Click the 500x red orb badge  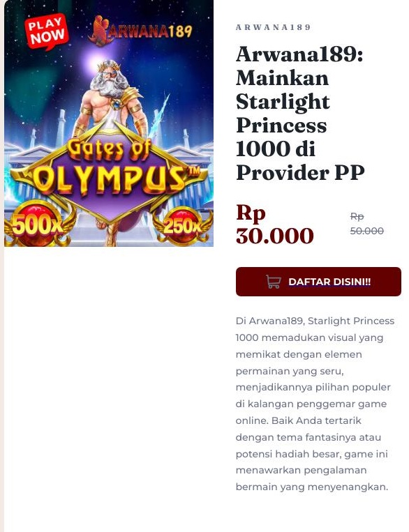[38, 224]
